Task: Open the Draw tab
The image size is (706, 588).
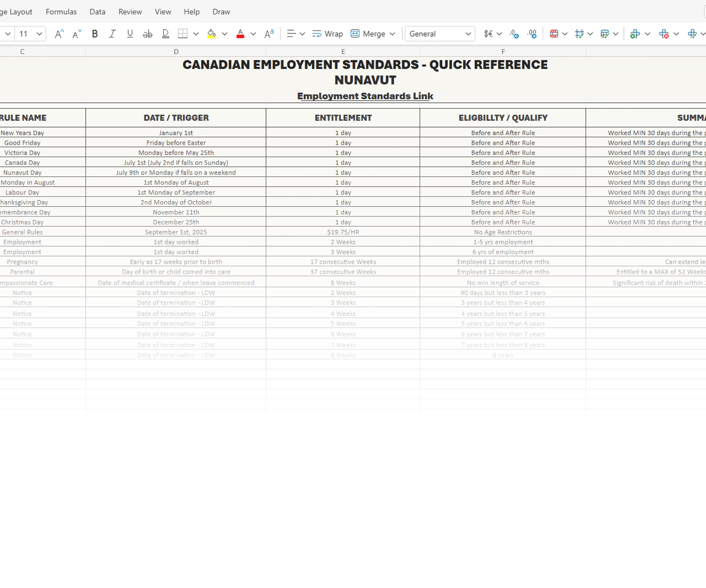Action: (x=221, y=12)
